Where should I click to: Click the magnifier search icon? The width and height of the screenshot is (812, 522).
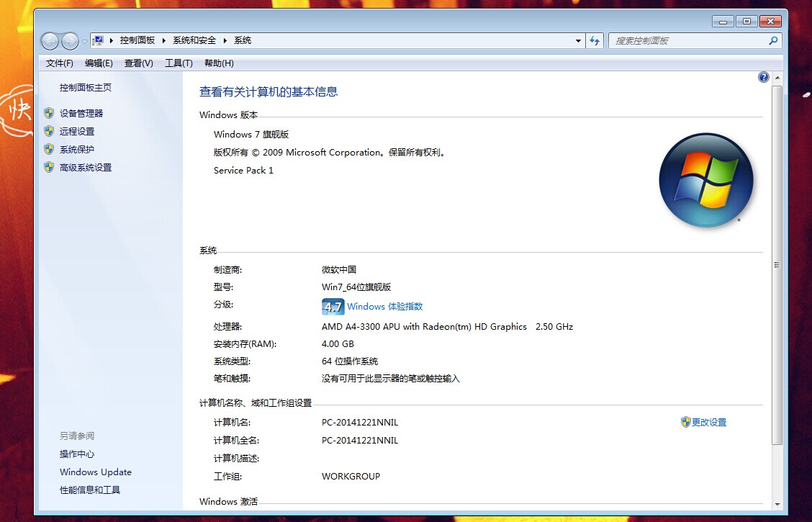point(773,40)
